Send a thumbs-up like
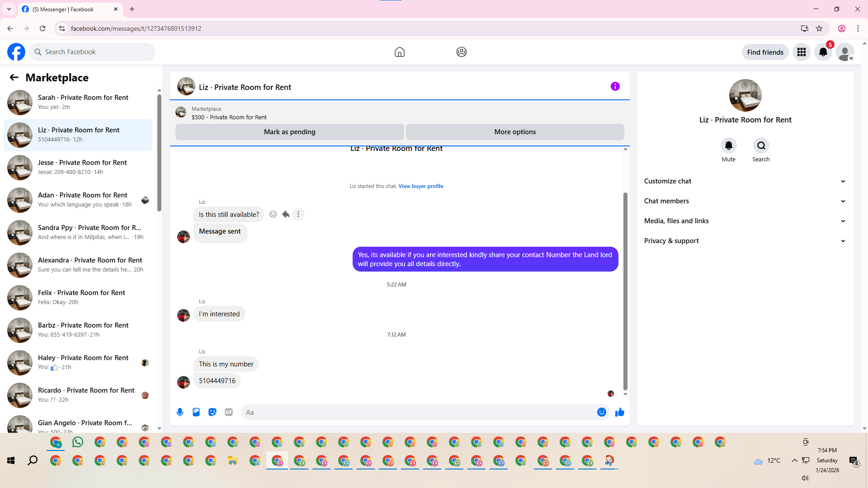The image size is (868, 488). tap(619, 412)
